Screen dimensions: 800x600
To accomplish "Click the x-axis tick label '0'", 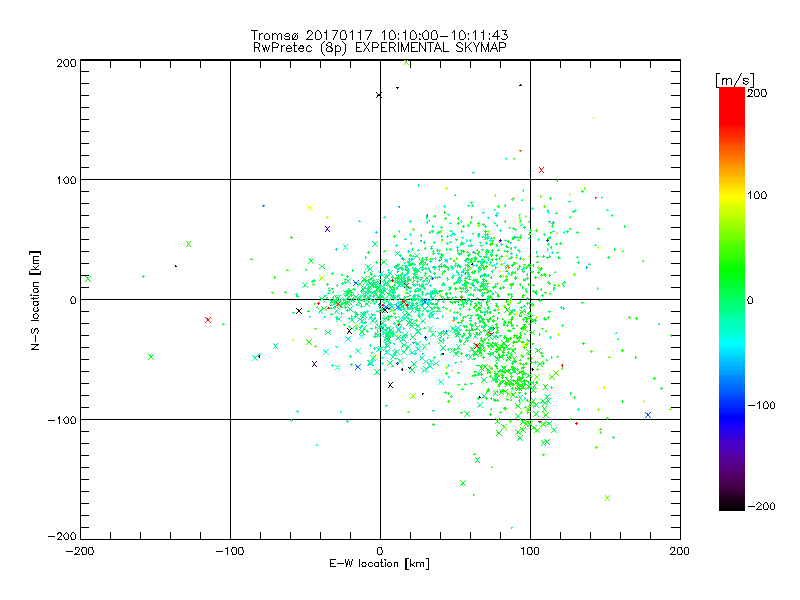I will (x=380, y=551).
